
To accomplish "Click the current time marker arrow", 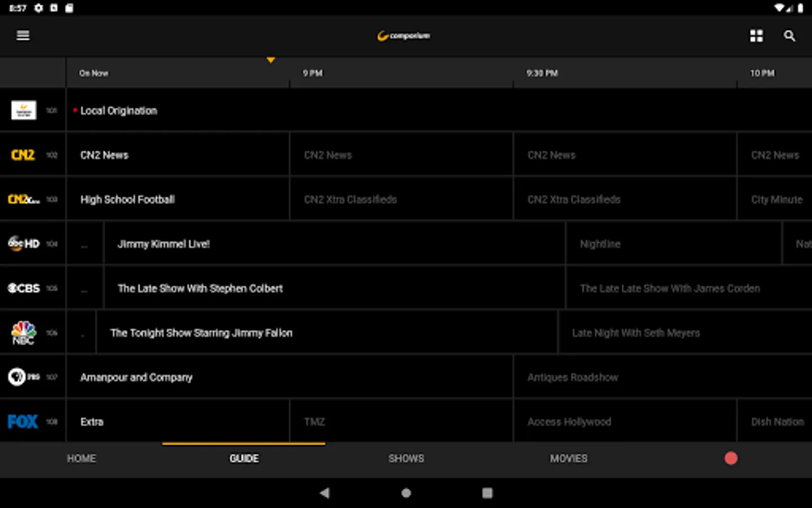I will tap(271, 60).
